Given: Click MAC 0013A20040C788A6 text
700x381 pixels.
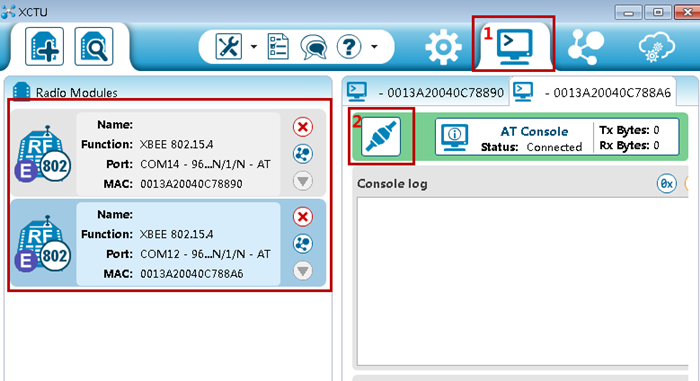Looking at the screenshot, I should coord(192,274).
